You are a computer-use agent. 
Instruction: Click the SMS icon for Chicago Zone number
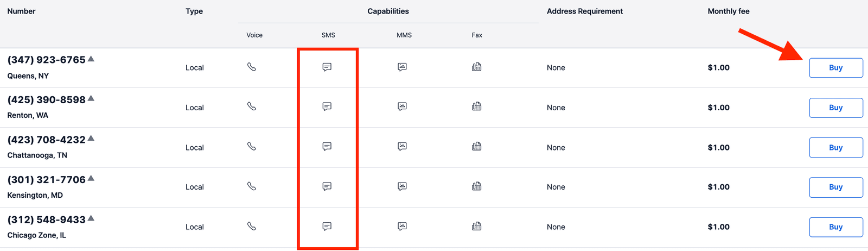pyautogui.click(x=327, y=227)
